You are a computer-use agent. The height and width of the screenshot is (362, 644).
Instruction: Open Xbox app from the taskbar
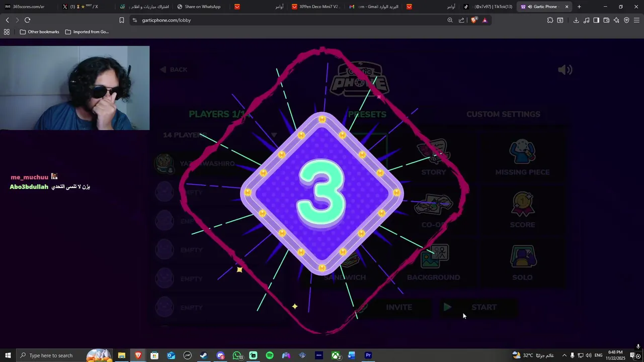336,355
